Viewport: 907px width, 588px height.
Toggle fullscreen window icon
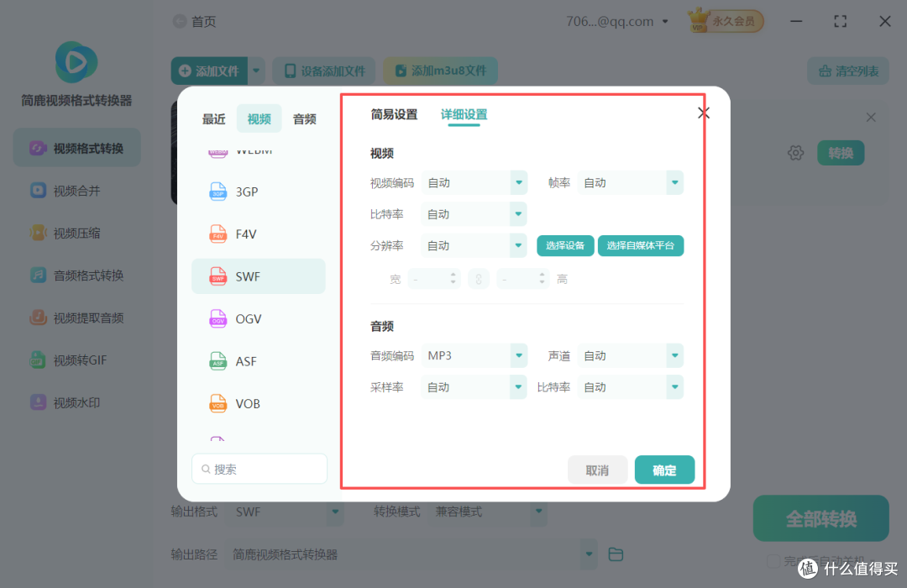(841, 21)
